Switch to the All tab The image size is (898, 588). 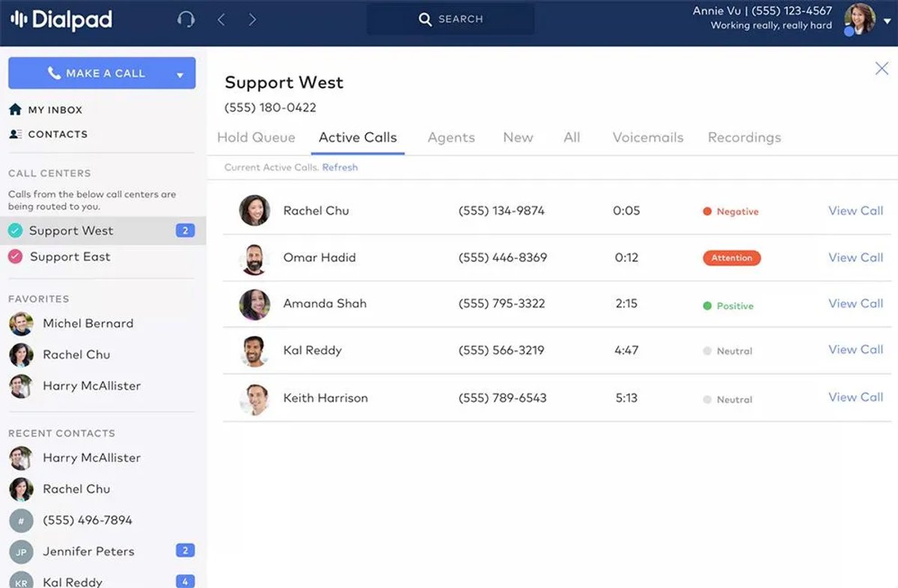click(572, 138)
